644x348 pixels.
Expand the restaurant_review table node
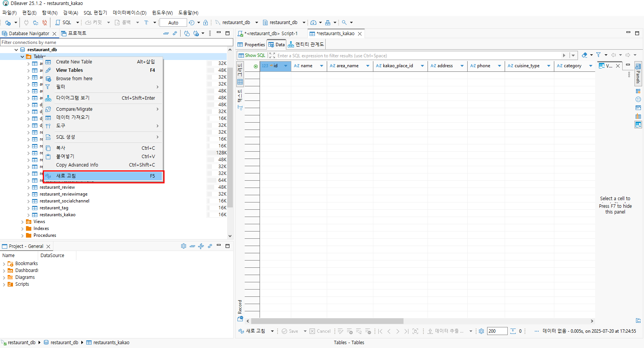[x=28, y=187]
